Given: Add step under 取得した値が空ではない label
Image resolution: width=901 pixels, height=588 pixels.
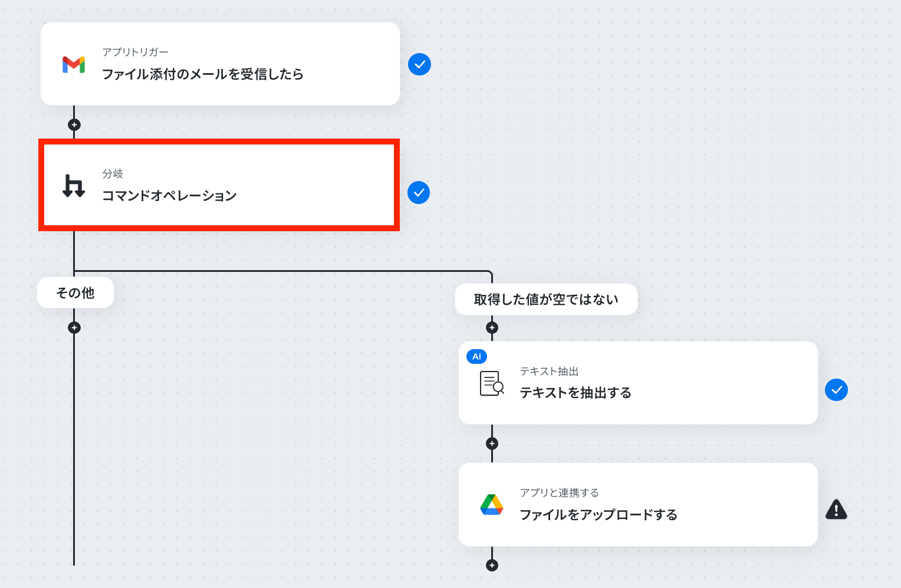Looking at the screenshot, I should pos(492,327).
